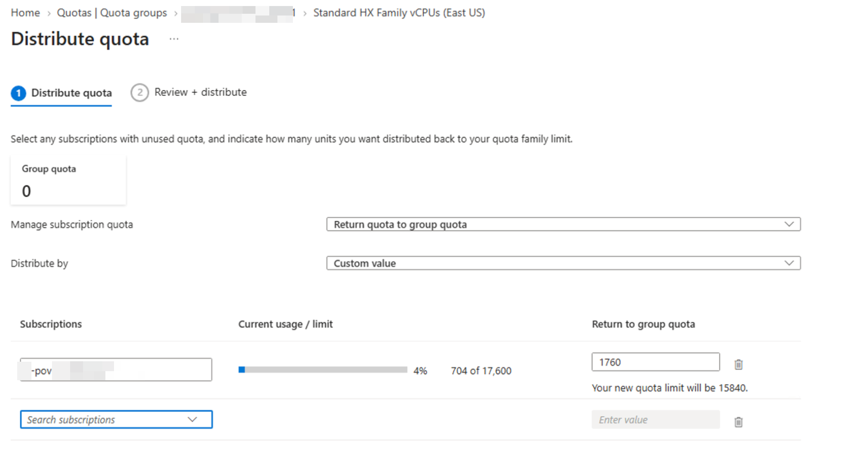Click the 'Distribute by' label
This screenshot has height=459, width=868.
[x=40, y=264]
